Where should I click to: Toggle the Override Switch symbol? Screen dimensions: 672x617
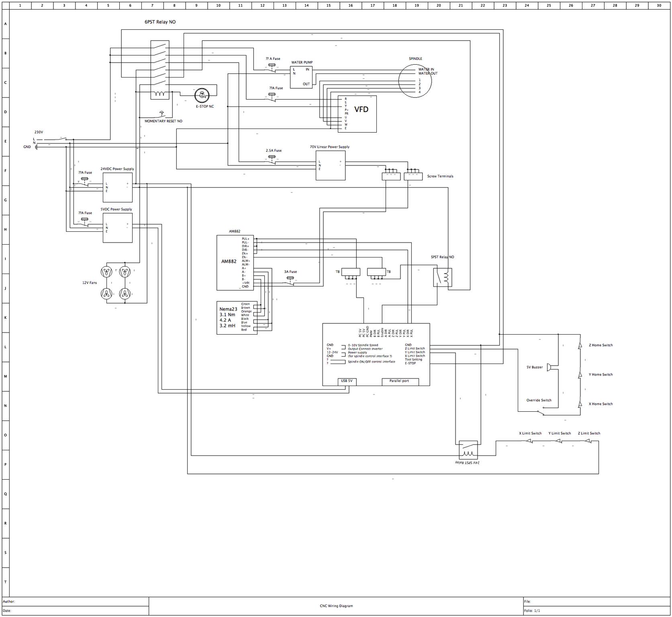pyautogui.click(x=542, y=411)
